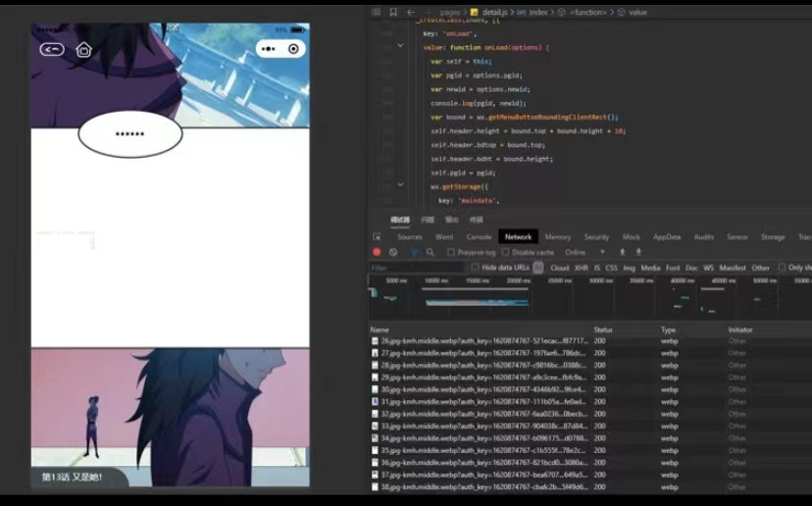This screenshot has height=506, width=812.
Task: Select detail.js in the editor breadcrumb
Action: pos(494,12)
